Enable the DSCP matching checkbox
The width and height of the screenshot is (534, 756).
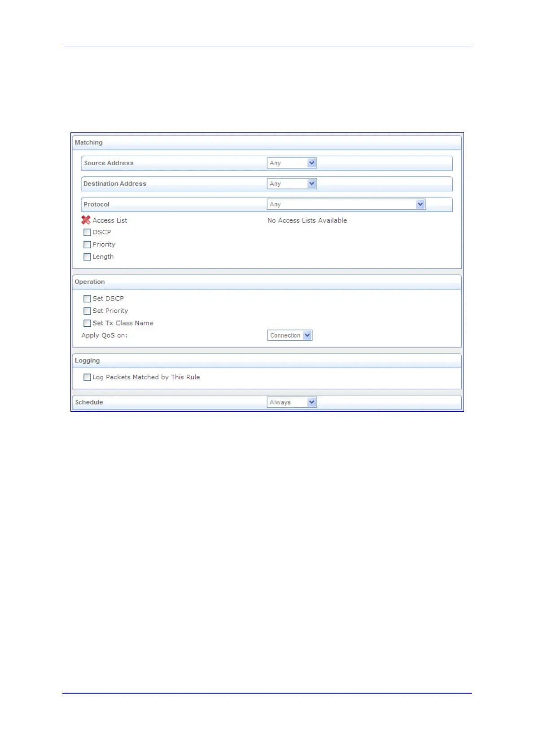coord(87,233)
